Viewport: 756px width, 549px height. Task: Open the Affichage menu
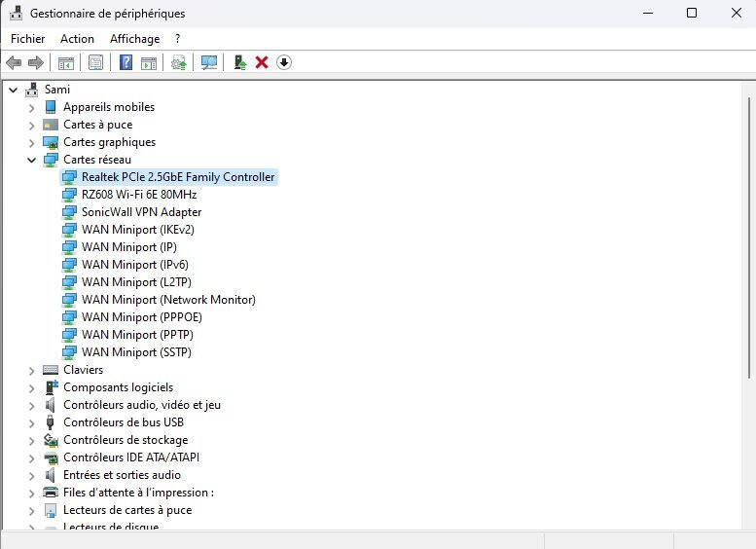135,39
